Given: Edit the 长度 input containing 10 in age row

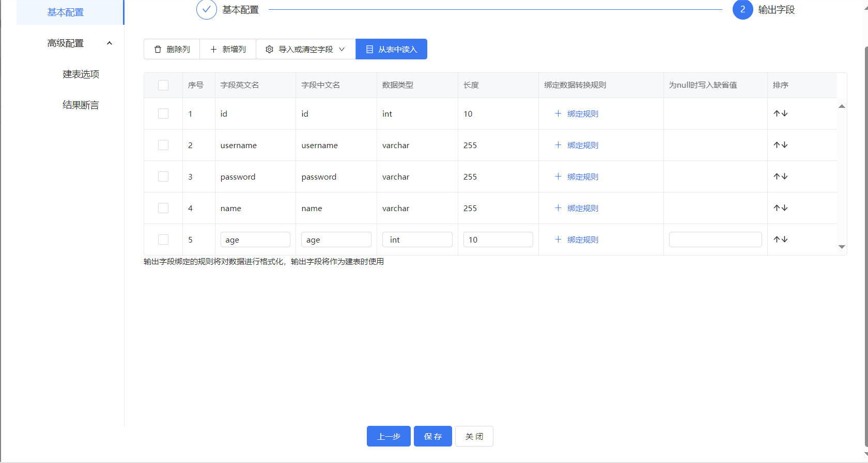Looking at the screenshot, I should pos(498,240).
